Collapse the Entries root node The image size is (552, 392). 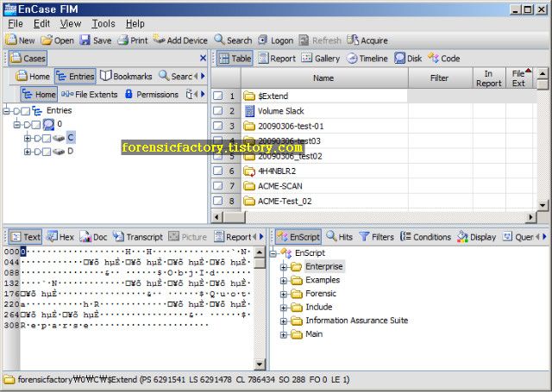tap(6, 111)
